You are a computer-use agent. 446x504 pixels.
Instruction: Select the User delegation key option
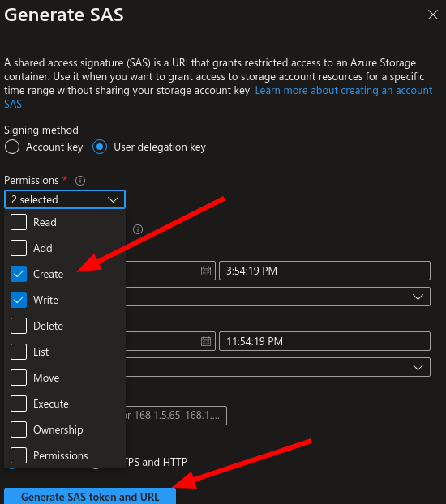tap(100, 147)
